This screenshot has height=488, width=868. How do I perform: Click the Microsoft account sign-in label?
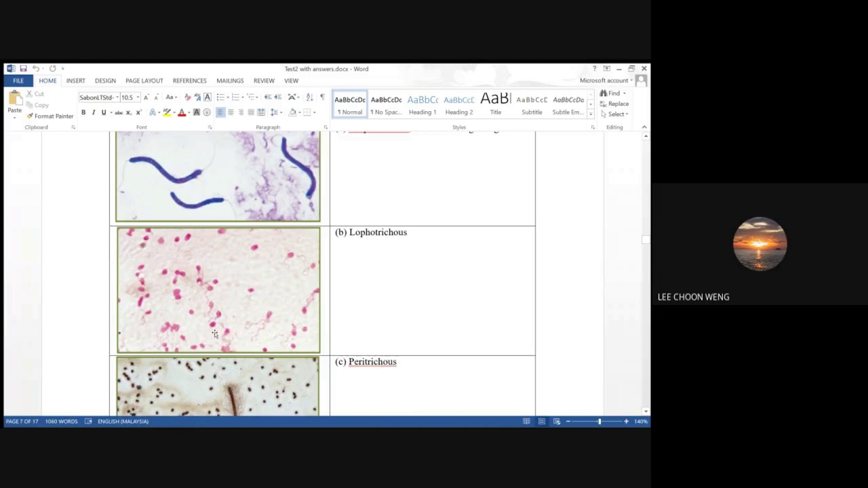click(x=604, y=81)
